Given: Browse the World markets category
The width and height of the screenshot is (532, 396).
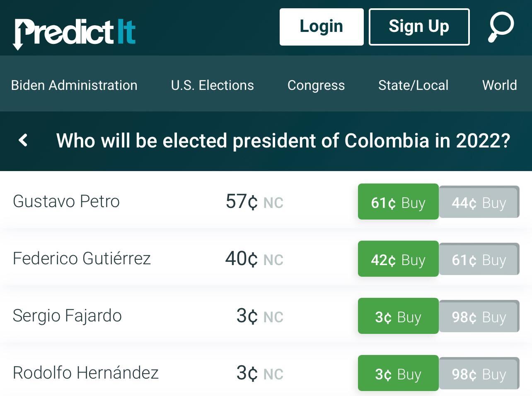Looking at the screenshot, I should (x=499, y=85).
